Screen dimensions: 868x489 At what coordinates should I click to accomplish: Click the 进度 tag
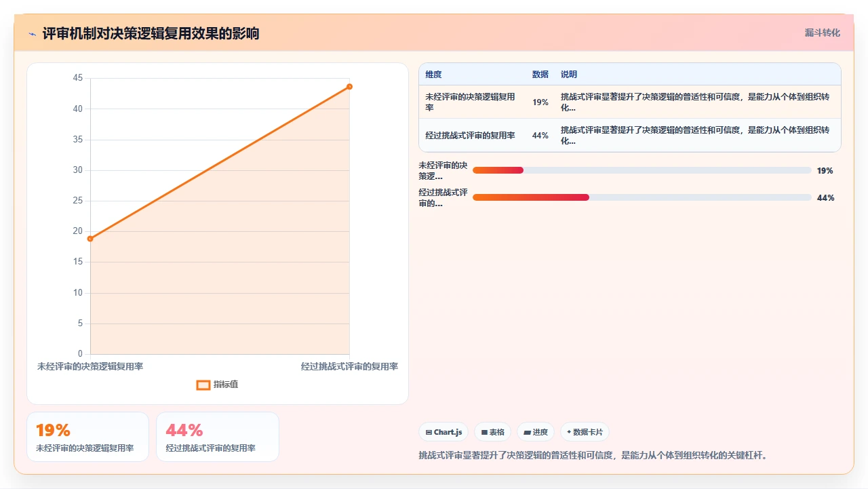coord(536,432)
